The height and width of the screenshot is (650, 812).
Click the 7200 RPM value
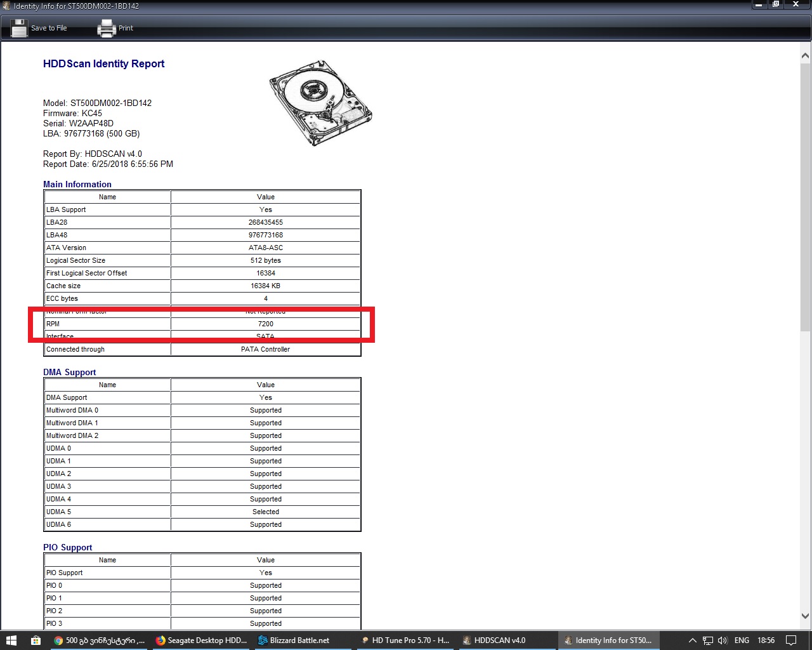click(266, 324)
